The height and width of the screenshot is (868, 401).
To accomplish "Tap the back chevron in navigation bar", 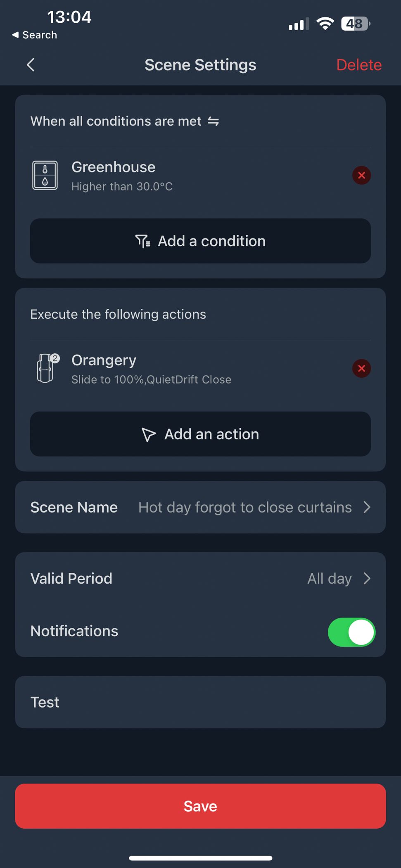I will pyautogui.click(x=30, y=65).
